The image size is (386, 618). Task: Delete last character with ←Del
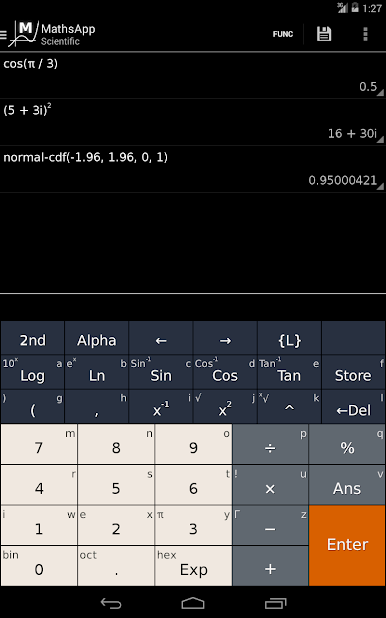point(353,407)
